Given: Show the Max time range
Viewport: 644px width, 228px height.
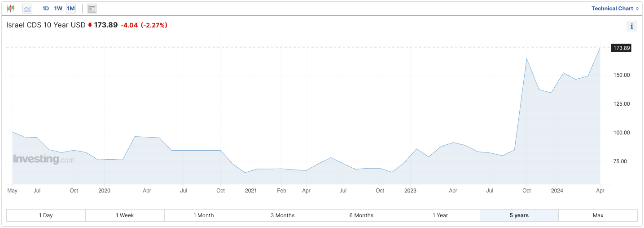Looking at the screenshot, I should (x=598, y=215).
